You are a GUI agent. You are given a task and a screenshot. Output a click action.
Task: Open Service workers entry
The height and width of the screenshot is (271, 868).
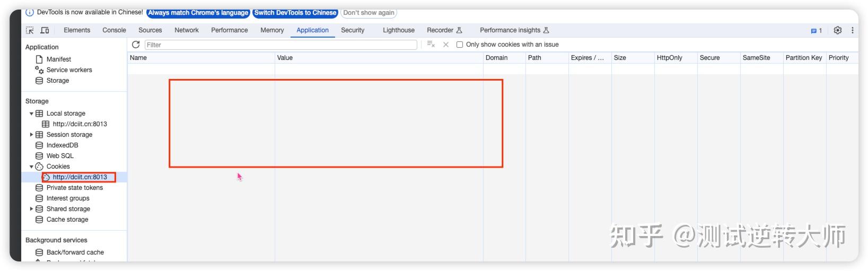[x=69, y=70]
